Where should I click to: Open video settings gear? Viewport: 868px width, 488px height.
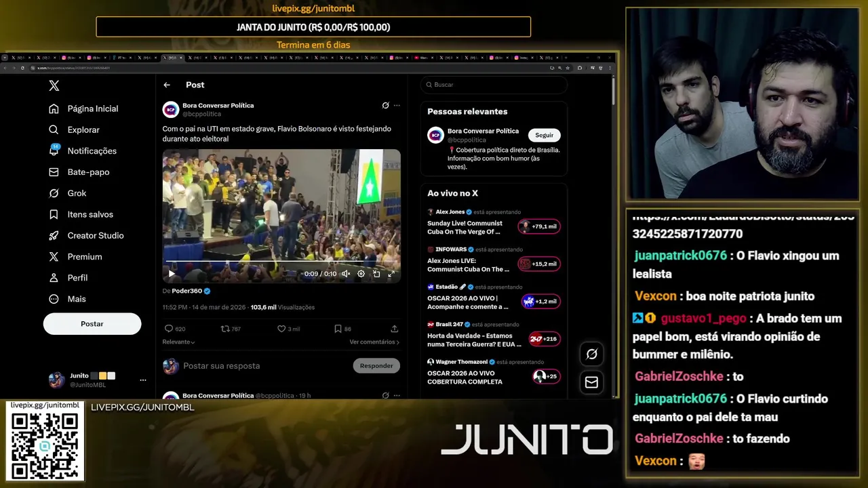pyautogui.click(x=361, y=274)
